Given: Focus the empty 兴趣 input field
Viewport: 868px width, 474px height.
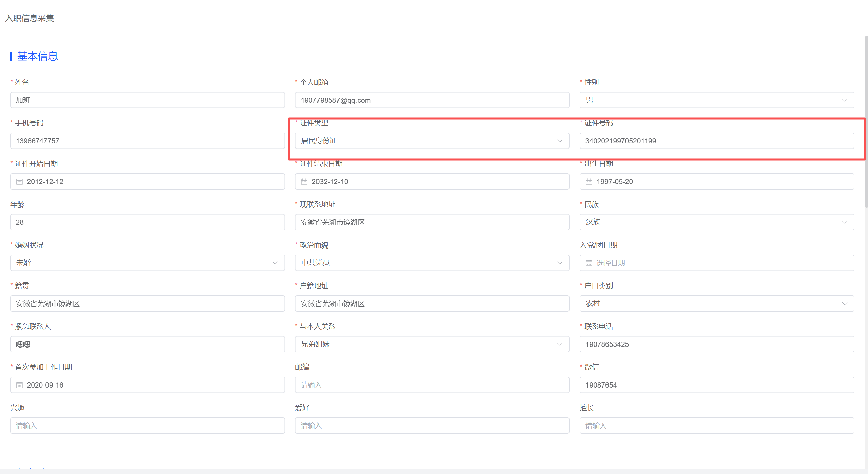Looking at the screenshot, I should pos(147,426).
